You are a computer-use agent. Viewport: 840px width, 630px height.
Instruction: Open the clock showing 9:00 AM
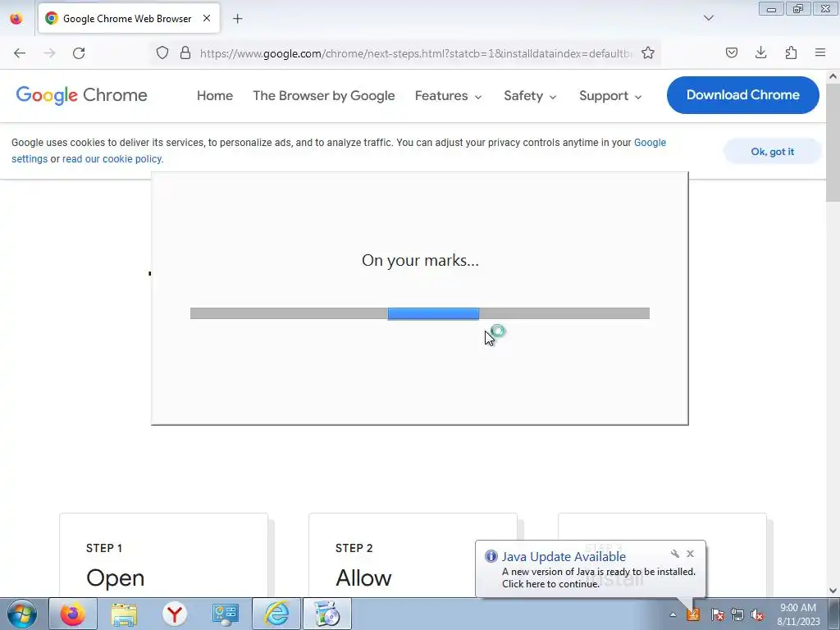click(x=798, y=614)
